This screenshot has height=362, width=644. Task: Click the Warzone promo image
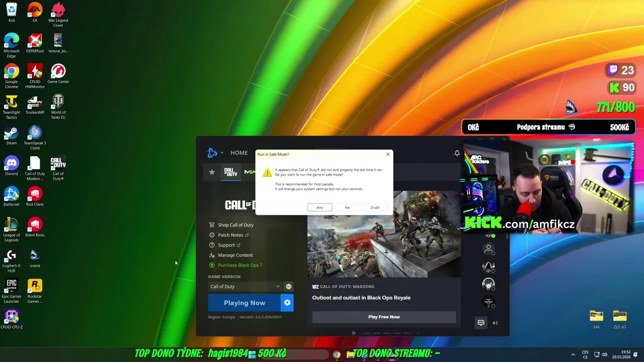coord(384,234)
